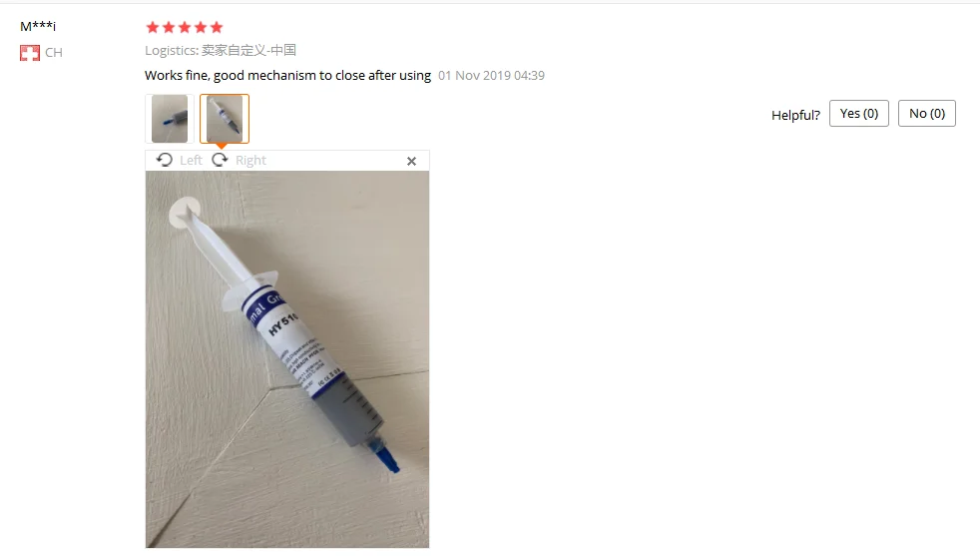Open the first review photo thumbnail
980x556 pixels.
(x=170, y=119)
